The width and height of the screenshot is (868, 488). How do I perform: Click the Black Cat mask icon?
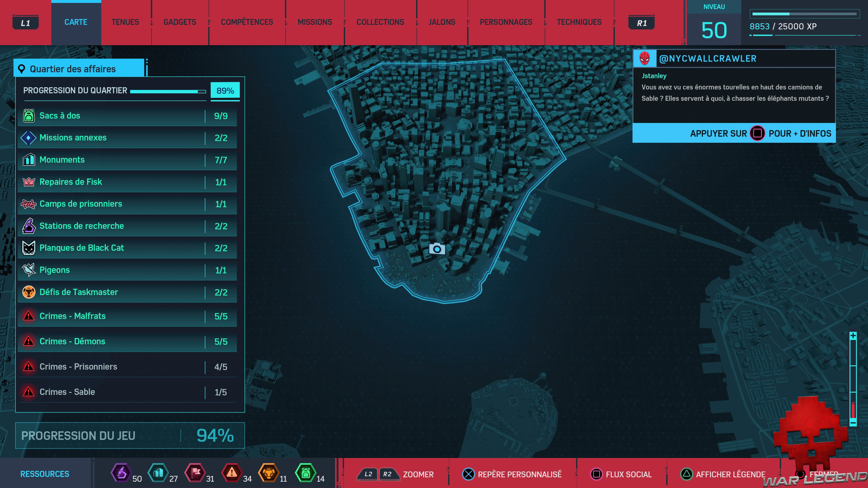[29, 248]
